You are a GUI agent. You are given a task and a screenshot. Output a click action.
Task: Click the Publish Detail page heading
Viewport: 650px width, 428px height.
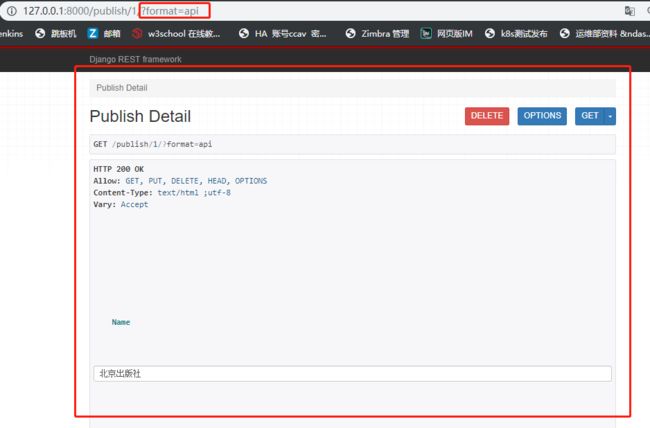coord(140,117)
